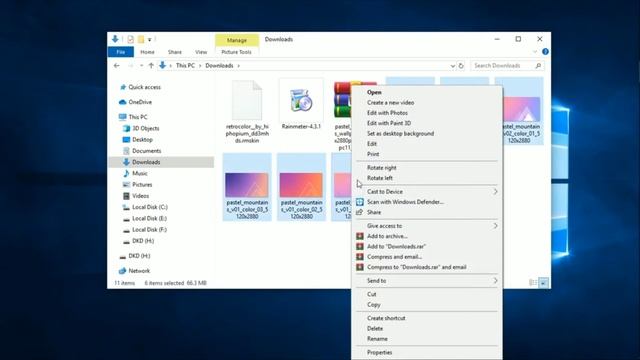Click the Music note icon in sidebar
Viewport: 640px width, 360px height.
coord(127,173)
